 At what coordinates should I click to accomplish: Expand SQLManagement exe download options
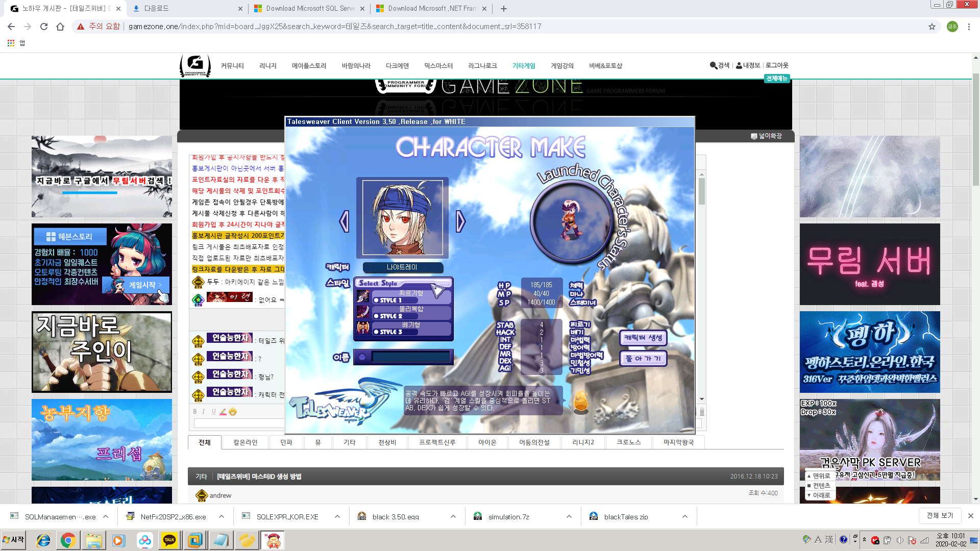tap(106, 517)
